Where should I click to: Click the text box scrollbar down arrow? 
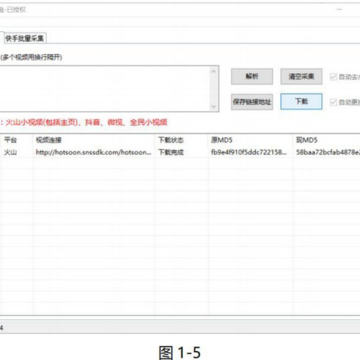(214, 107)
